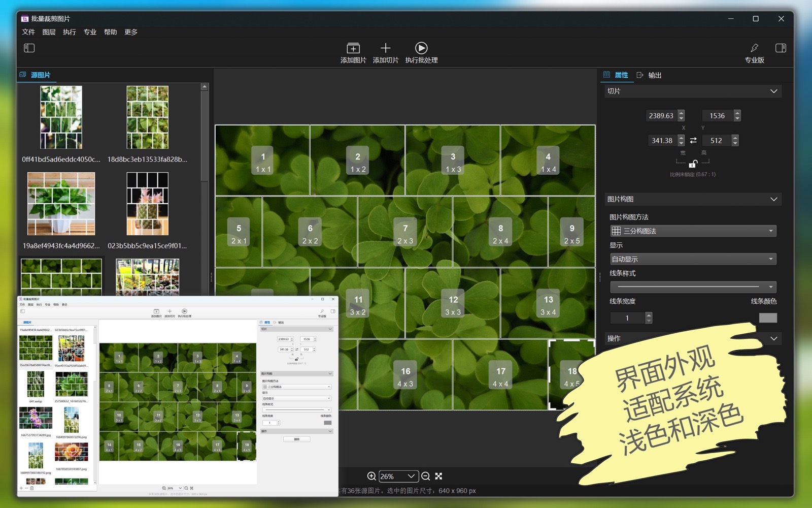Open the Pro version (专业版) icon

[x=754, y=48]
